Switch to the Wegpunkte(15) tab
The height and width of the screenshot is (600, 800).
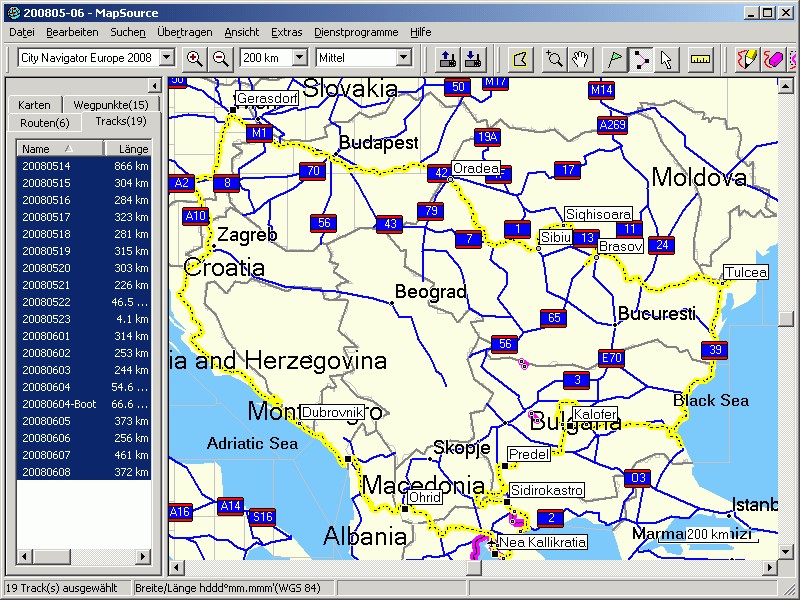(111, 105)
